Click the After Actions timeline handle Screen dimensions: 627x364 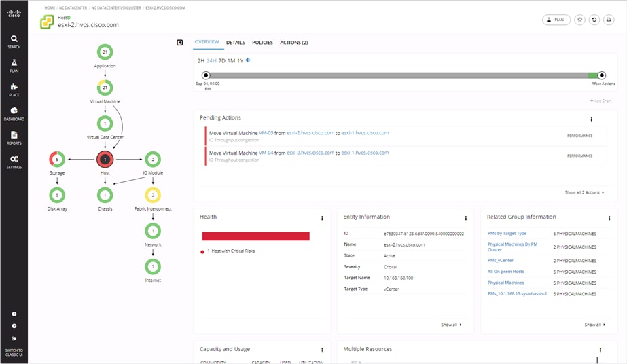(602, 75)
